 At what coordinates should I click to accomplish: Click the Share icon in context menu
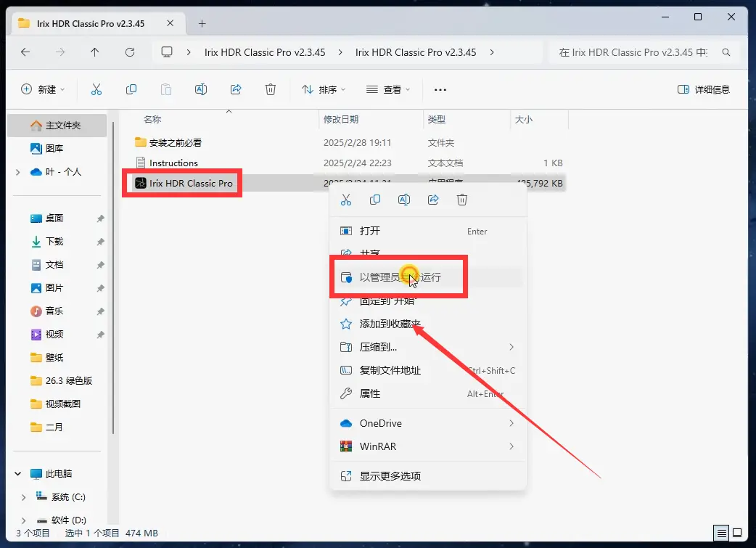point(433,200)
